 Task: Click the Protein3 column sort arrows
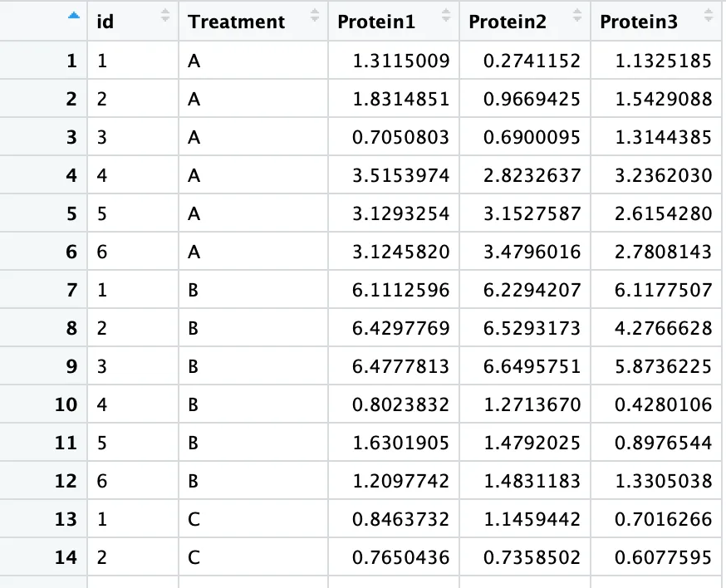pos(709,16)
